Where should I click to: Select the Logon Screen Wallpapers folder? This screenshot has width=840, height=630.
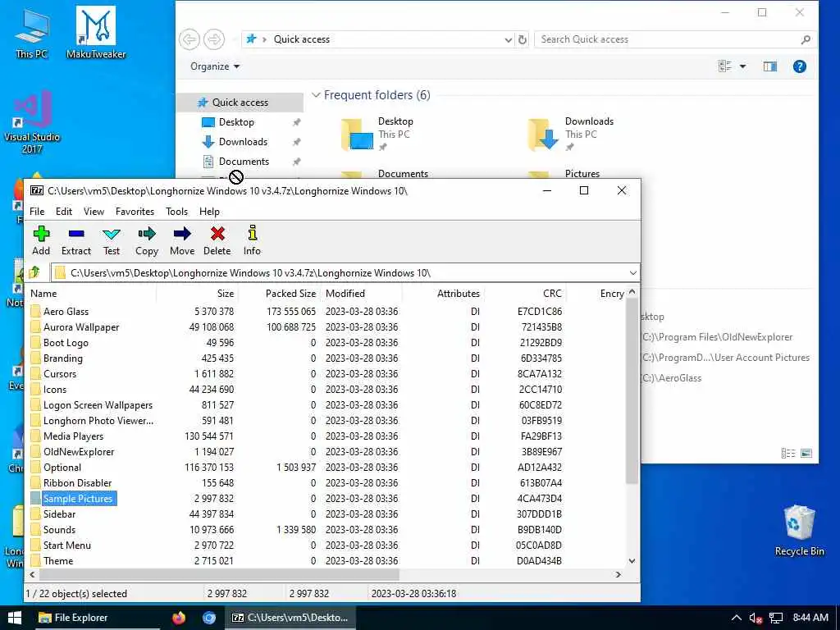coord(98,405)
